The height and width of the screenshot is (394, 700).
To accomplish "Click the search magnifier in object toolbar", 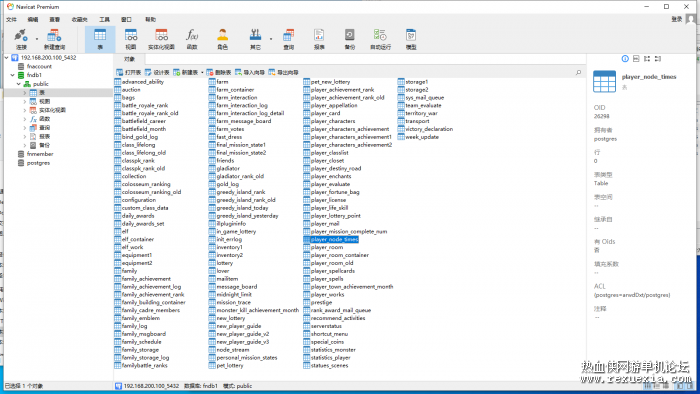I will [579, 72].
